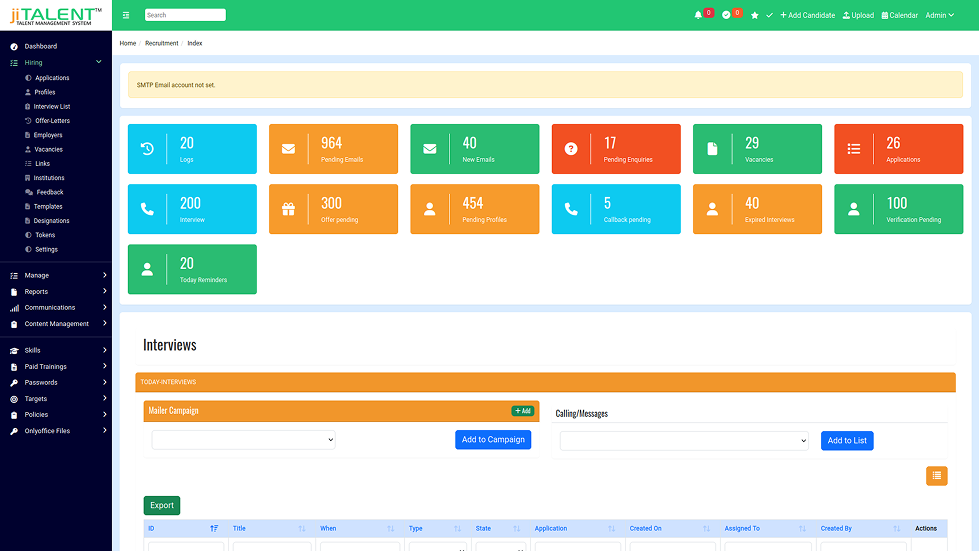The height and width of the screenshot is (551, 979).
Task: Open the Upload icon in header
Action: point(858,15)
